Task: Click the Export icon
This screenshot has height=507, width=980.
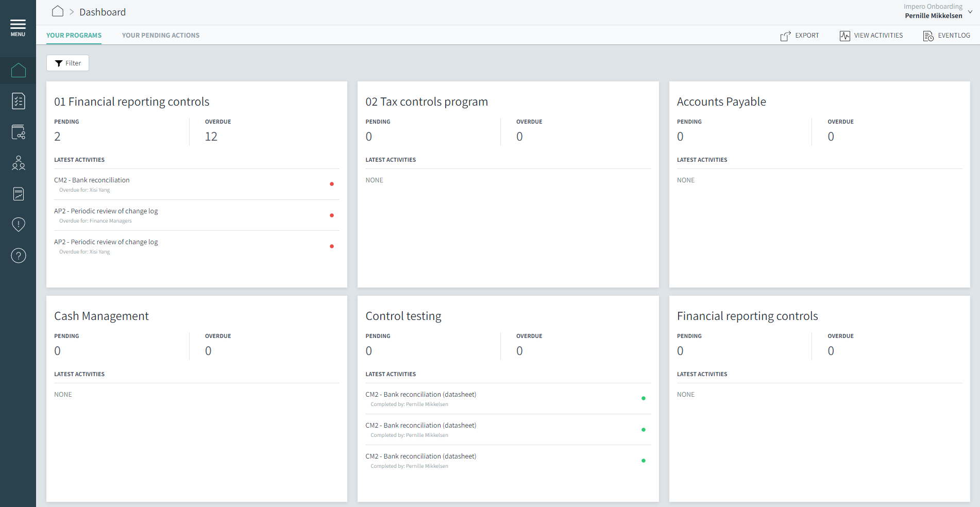Action: pyautogui.click(x=785, y=36)
